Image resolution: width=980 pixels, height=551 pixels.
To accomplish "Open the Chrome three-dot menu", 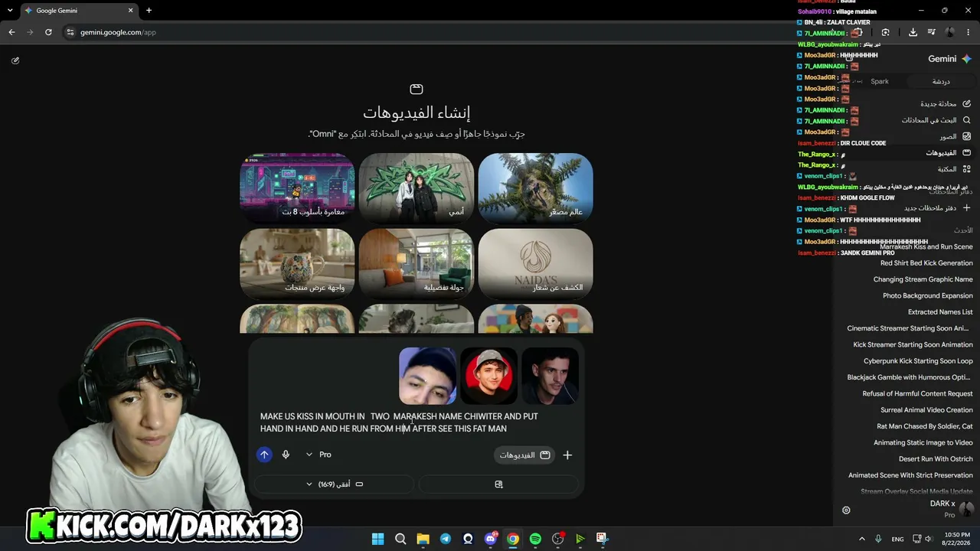I will (969, 32).
